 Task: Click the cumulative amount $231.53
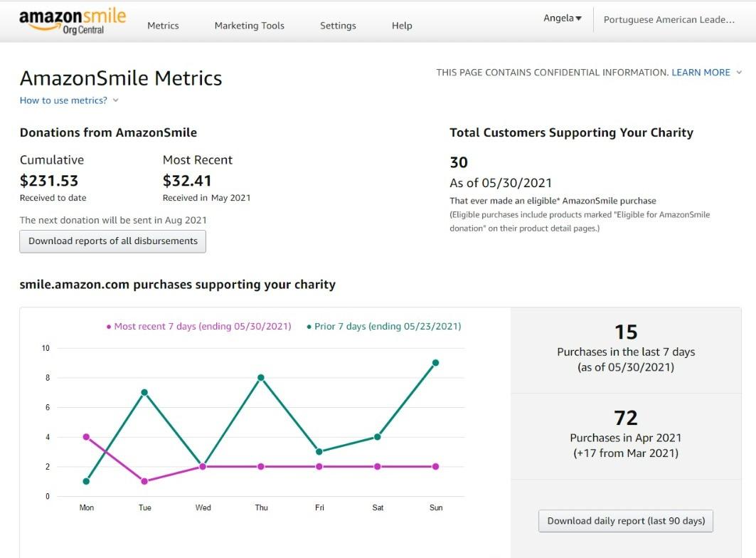[x=48, y=181]
